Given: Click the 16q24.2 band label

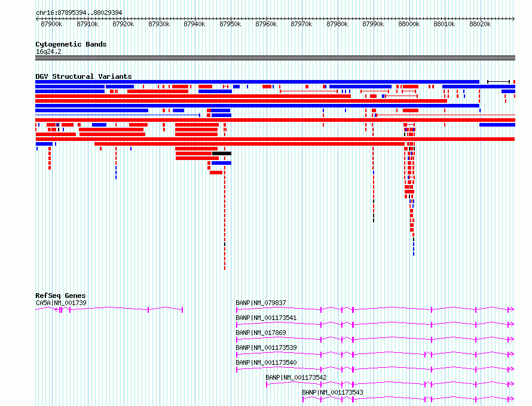Looking at the screenshot, I should [48, 51].
